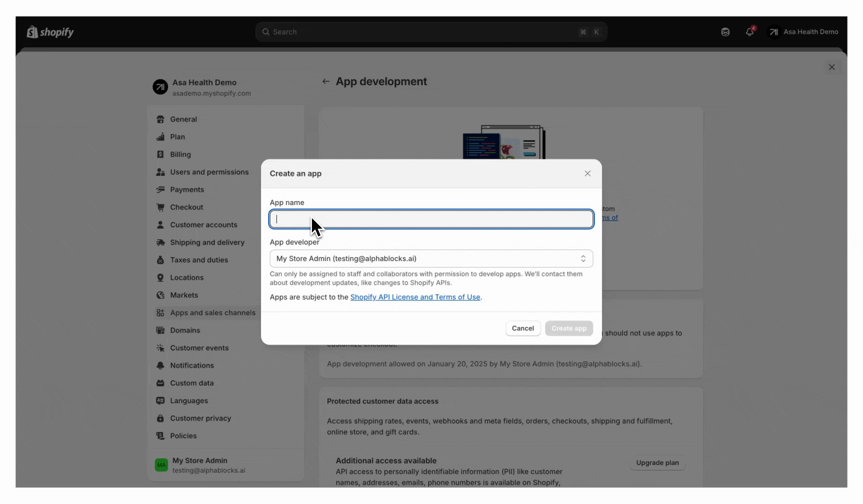
Task: Click the green MA user avatar
Action: point(161,465)
